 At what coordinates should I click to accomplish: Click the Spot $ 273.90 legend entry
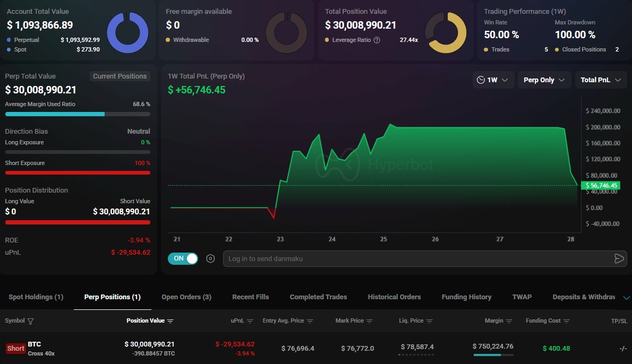click(53, 49)
